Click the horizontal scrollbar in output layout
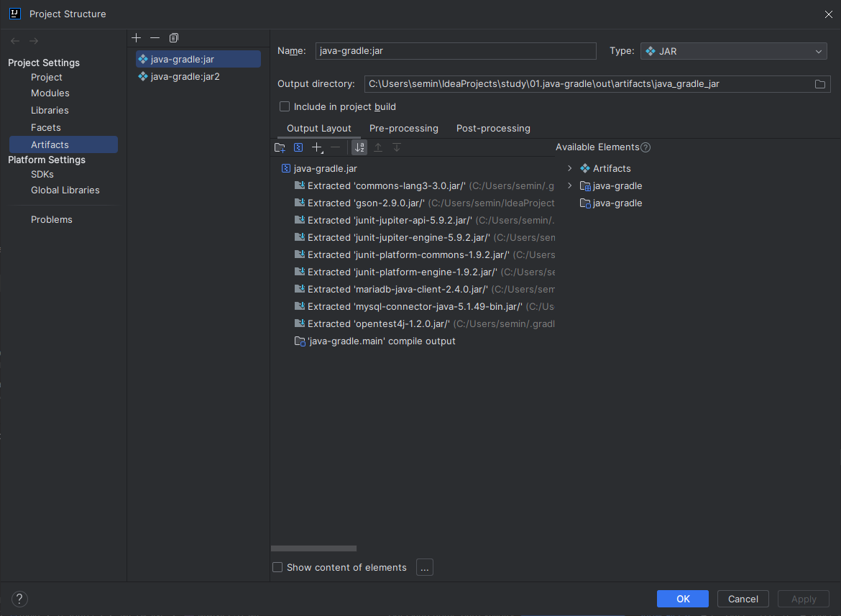 pos(314,548)
